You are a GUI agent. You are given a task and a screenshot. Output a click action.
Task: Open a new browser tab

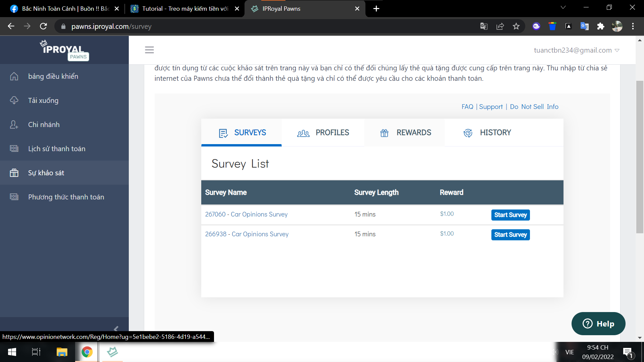[x=376, y=9]
